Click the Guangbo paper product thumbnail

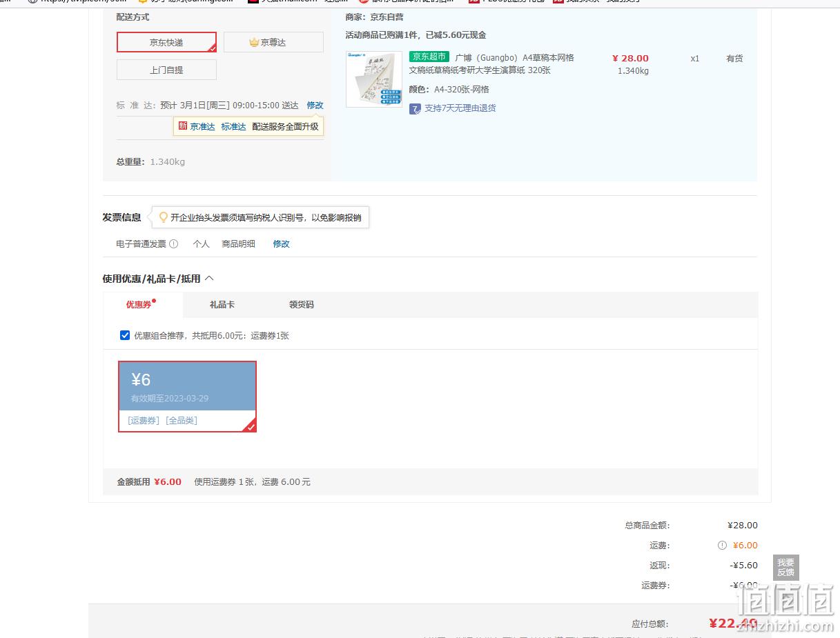(374, 79)
